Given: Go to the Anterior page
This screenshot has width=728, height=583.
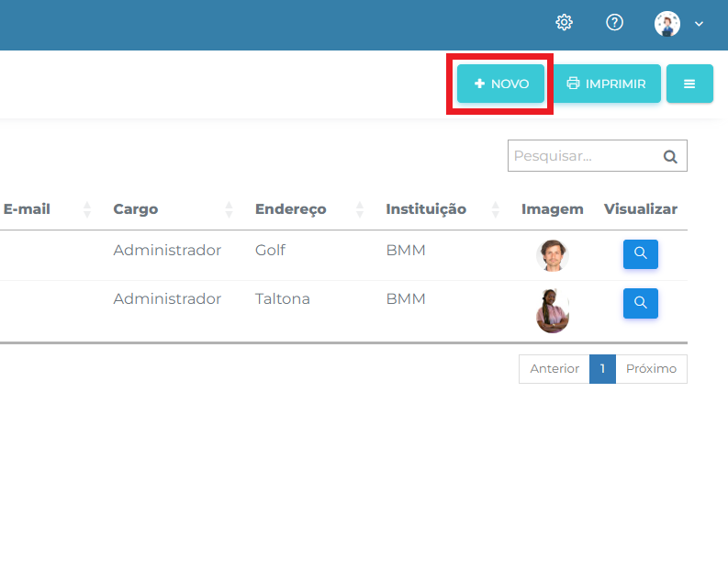Looking at the screenshot, I should coord(554,369).
